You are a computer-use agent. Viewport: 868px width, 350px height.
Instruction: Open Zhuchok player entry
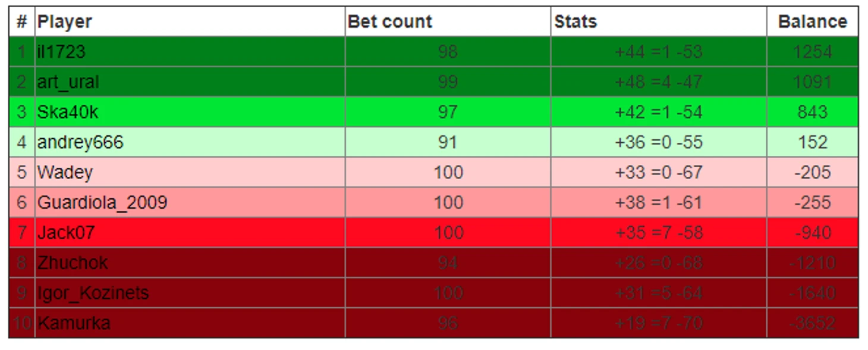pos(73,263)
